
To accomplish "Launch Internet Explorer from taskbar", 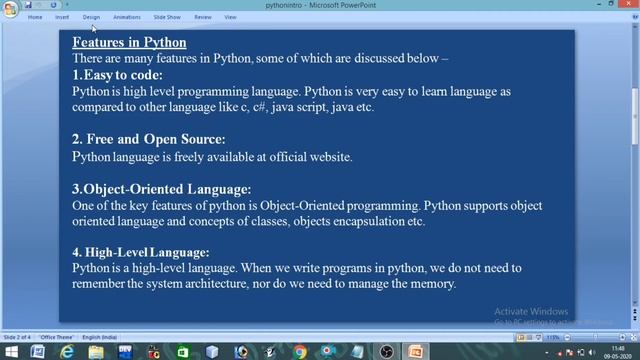I will 67,352.
